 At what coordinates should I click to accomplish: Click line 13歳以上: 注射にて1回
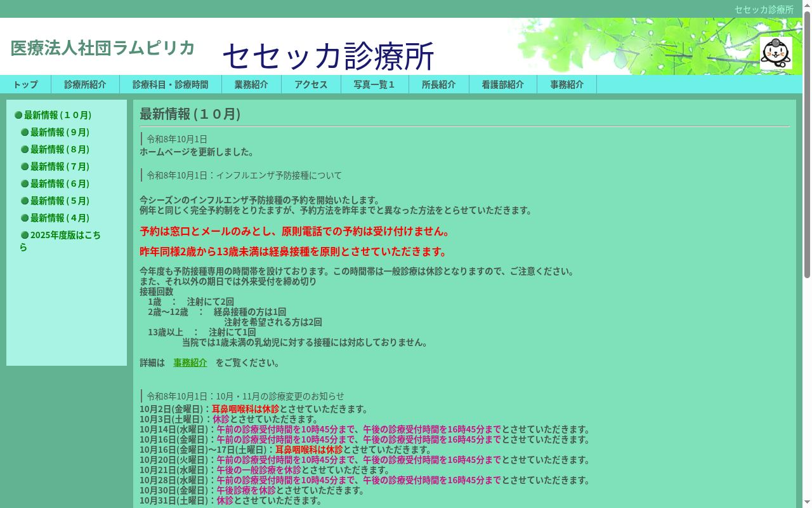(202, 333)
